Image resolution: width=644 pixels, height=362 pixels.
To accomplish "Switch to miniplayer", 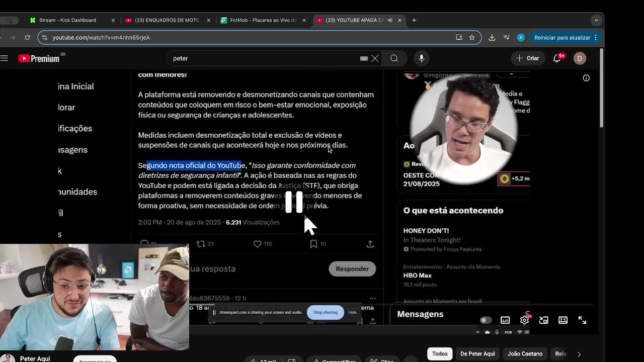I will [x=543, y=320].
